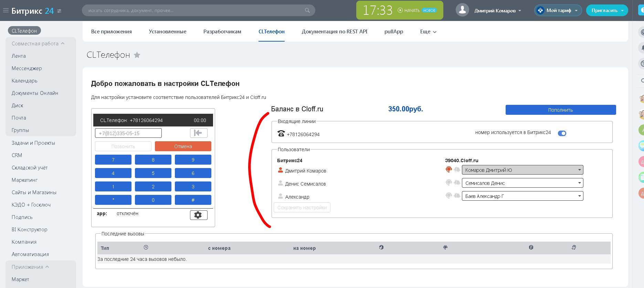Open the Пригласить dropdown arrow

[622, 11]
